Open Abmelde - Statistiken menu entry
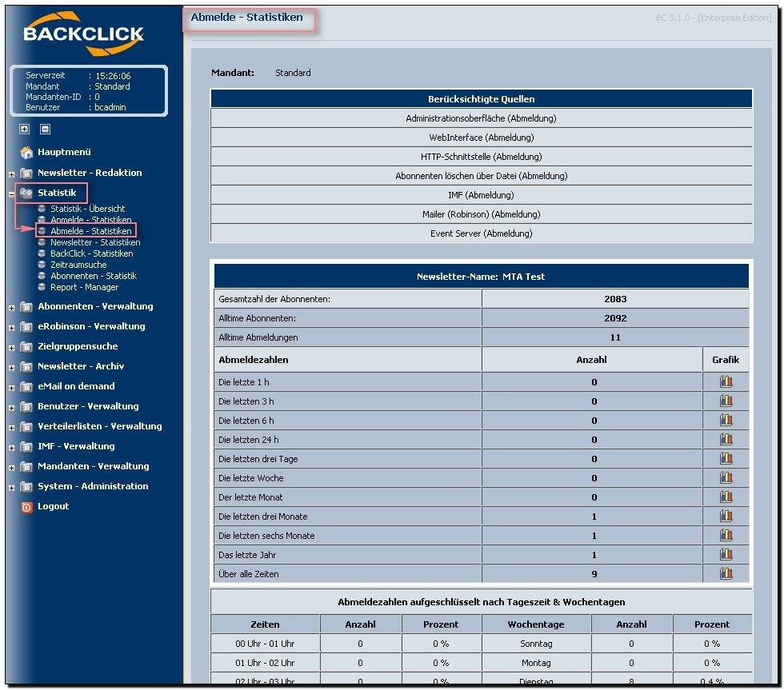Image resolution: width=784 pixels, height=690 pixels. (91, 231)
